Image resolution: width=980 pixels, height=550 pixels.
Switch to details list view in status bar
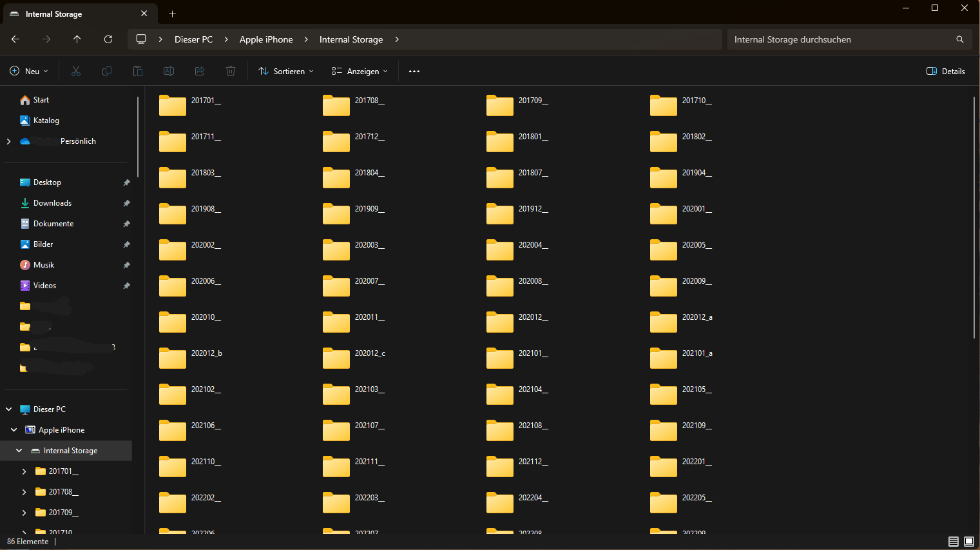click(x=954, y=542)
